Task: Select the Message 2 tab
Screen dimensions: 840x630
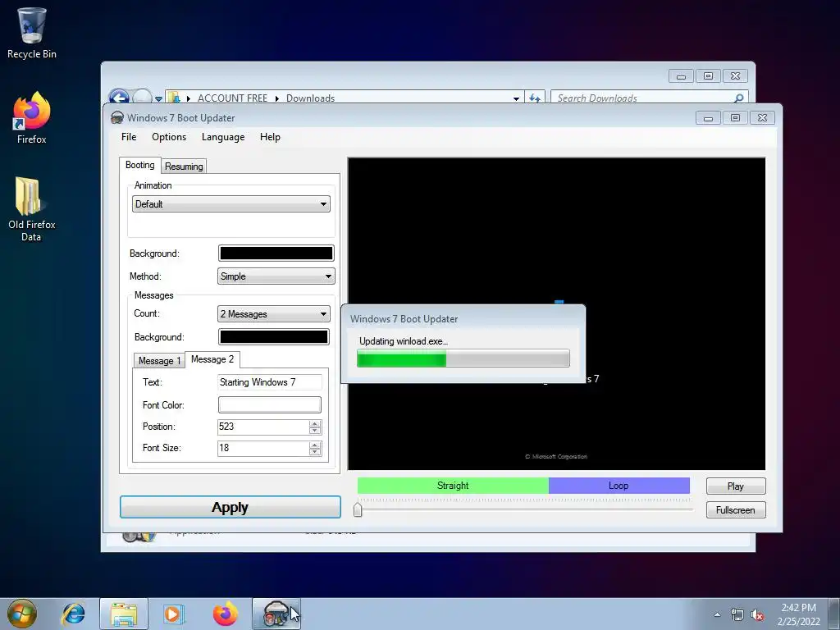Action: point(212,359)
